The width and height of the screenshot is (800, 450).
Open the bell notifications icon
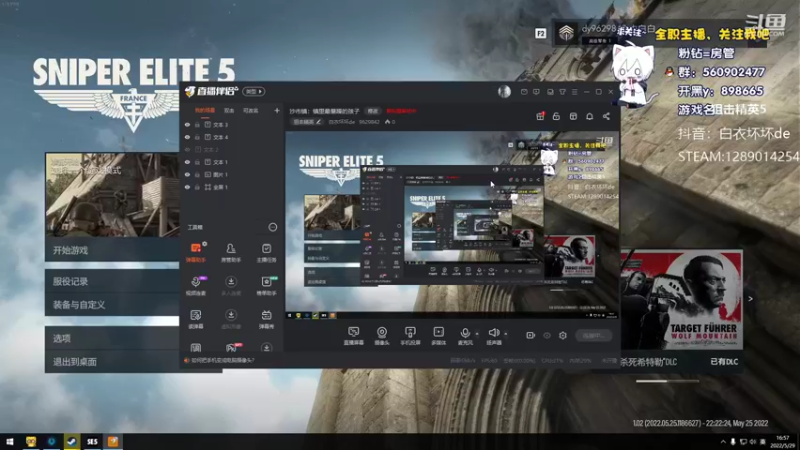click(589, 116)
